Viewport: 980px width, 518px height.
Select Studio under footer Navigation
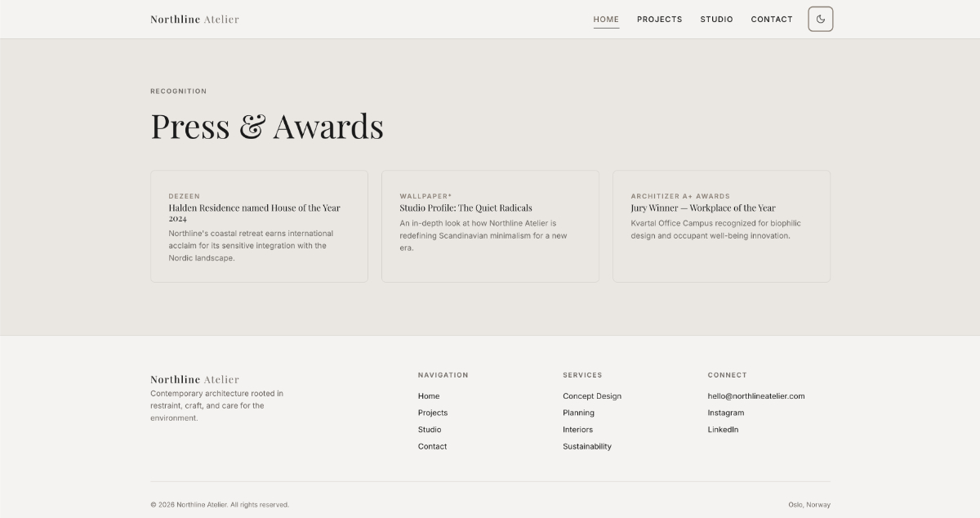pos(430,429)
